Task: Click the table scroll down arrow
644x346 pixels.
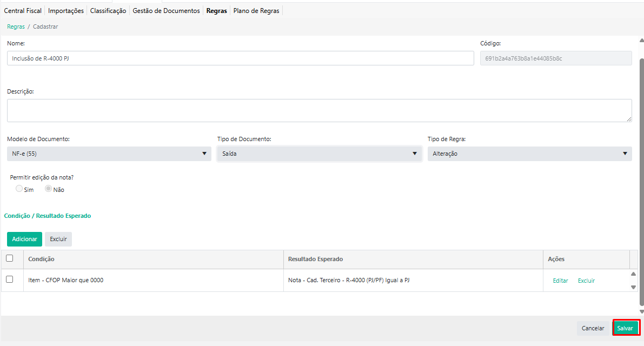Action: tap(634, 287)
